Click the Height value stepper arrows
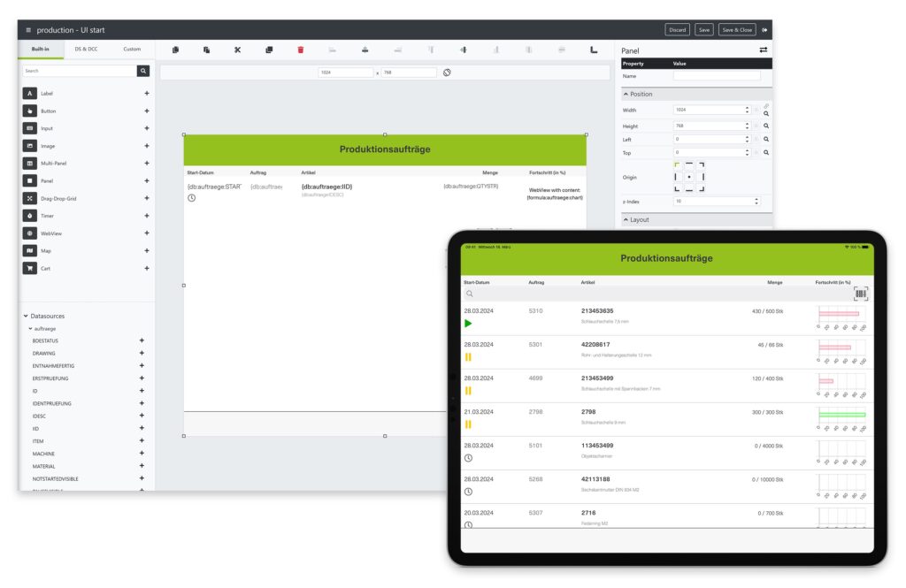906x588 pixels. [x=747, y=126]
